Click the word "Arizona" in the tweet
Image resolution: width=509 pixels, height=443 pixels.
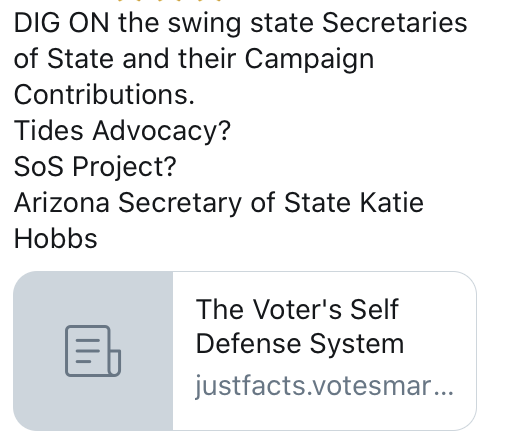tap(62, 203)
